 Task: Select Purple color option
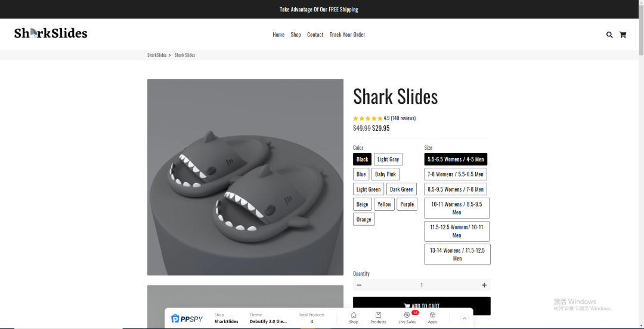[407, 204]
